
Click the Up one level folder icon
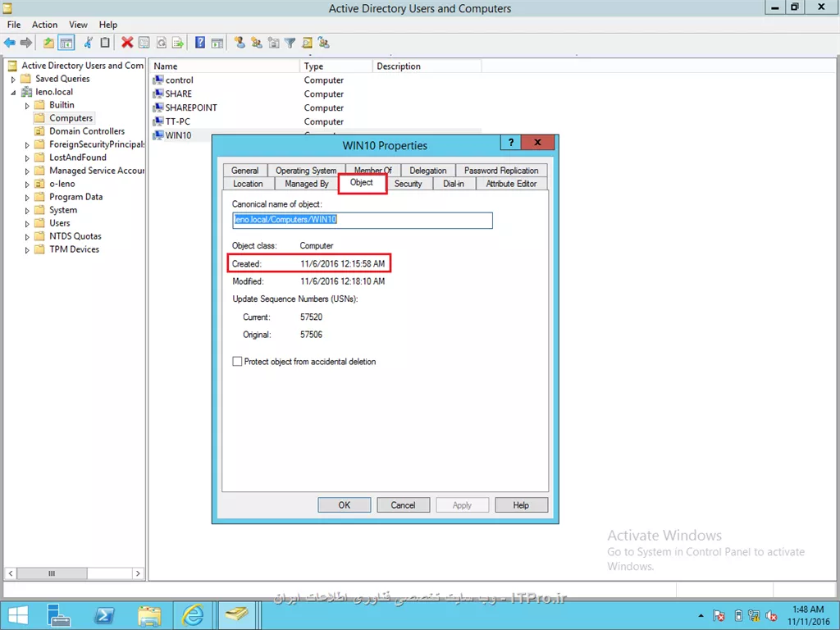pos(48,43)
